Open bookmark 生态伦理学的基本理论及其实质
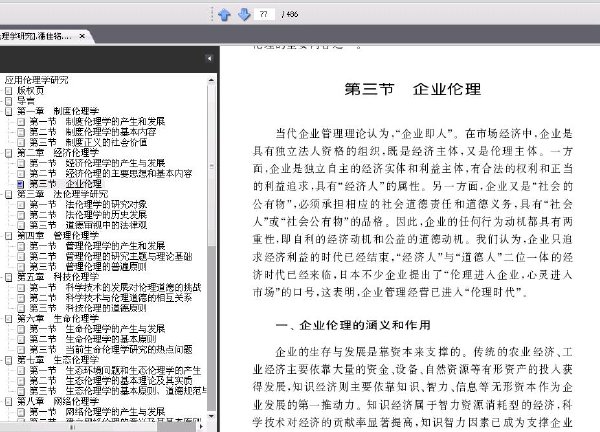This screenshot has height=432, width=600. click(111, 381)
